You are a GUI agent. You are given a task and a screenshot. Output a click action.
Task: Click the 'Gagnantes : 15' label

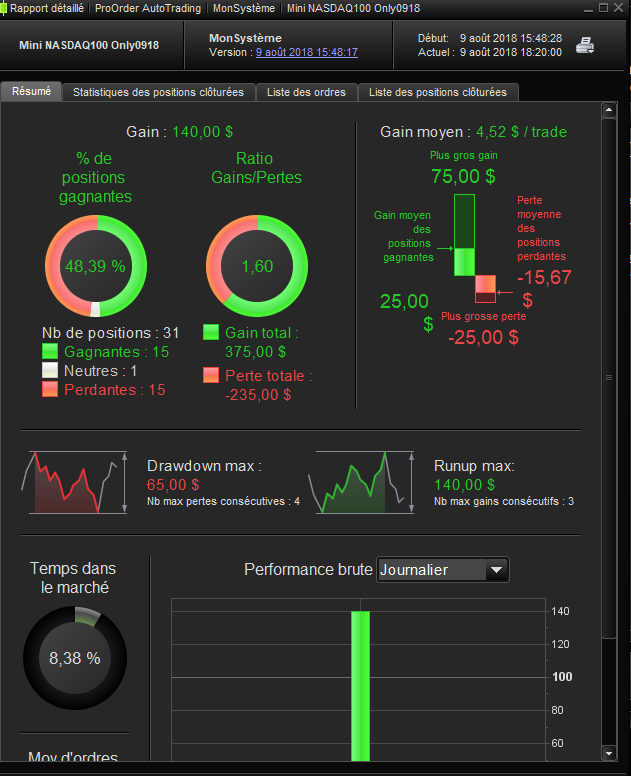tap(117, 352)
